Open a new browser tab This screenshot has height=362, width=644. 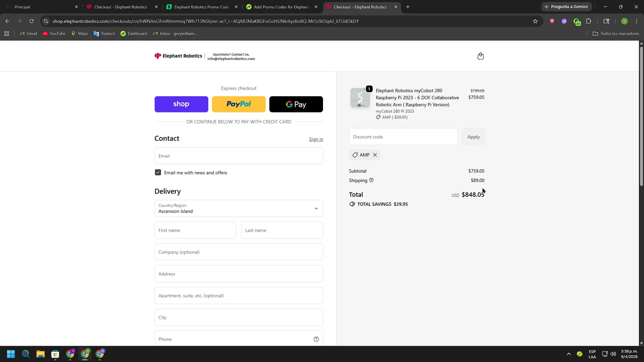(408, 7)
